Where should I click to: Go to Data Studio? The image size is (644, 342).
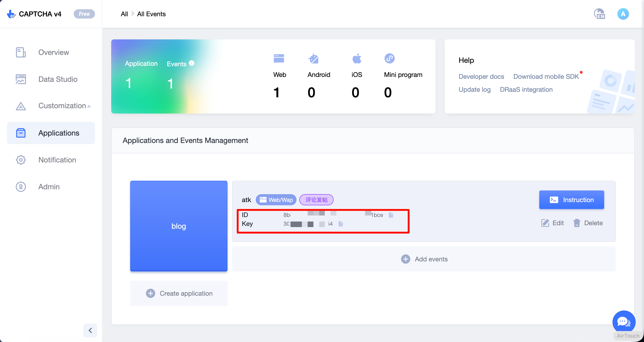58,79
